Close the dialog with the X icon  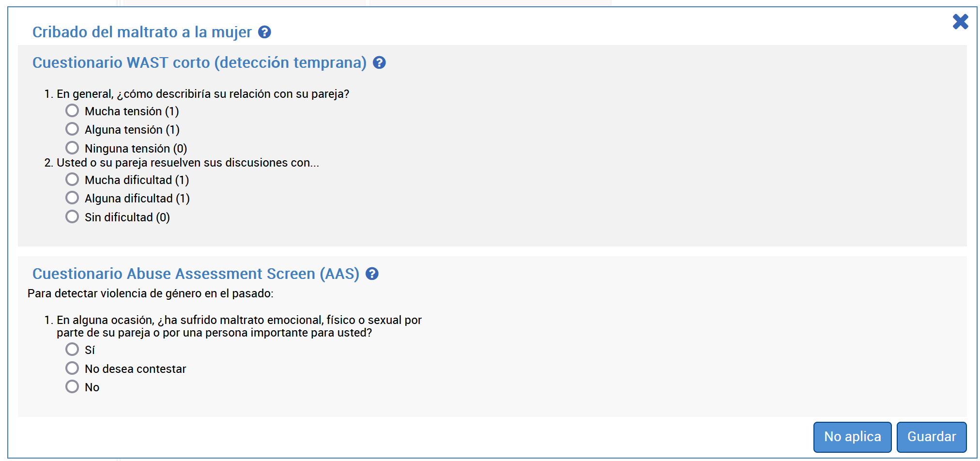pos(960,22)
